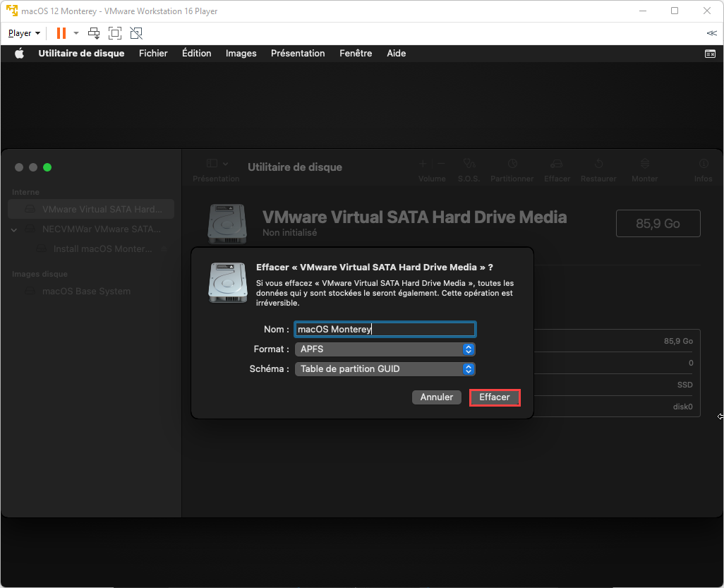Click the Présentation toolbar dropdown chevron
Screen dimensions: 724x588
click(225, 164)
